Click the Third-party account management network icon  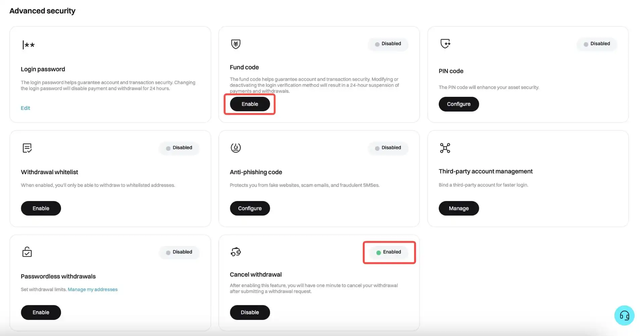point(445,148)
